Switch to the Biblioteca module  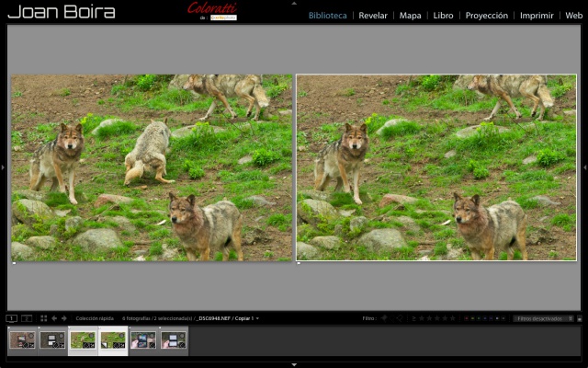(x=327, y=16)
